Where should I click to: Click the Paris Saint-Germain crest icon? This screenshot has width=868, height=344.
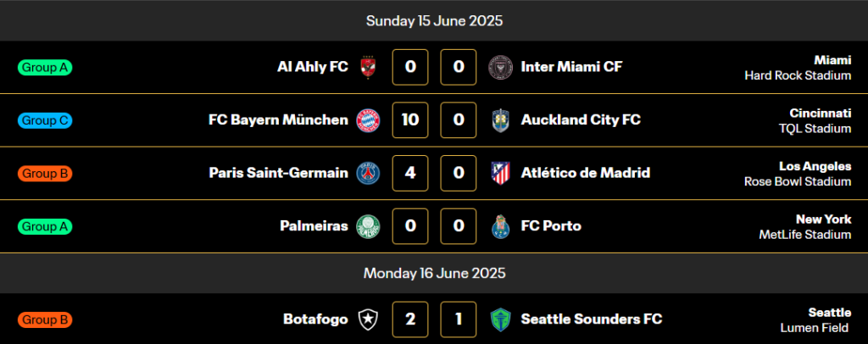pyautogui.click(x=368, y=174)
